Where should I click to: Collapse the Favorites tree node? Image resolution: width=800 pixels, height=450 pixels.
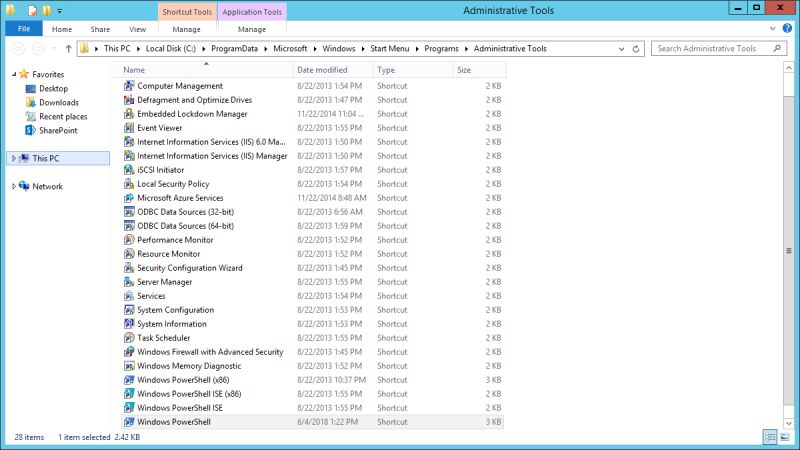tap(14, 74)
